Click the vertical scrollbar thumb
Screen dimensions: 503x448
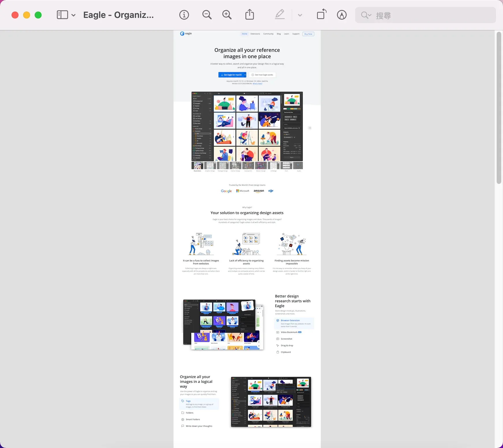point(499,108)
